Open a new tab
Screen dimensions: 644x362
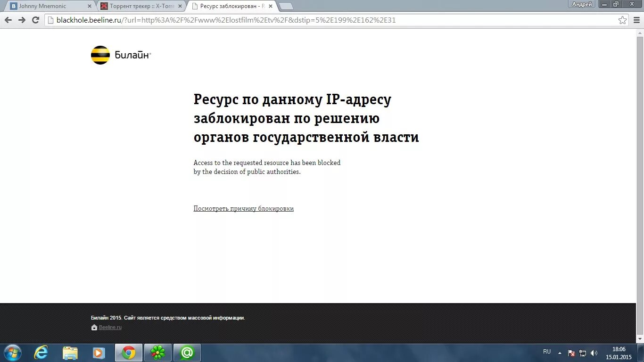pos(286,6)
